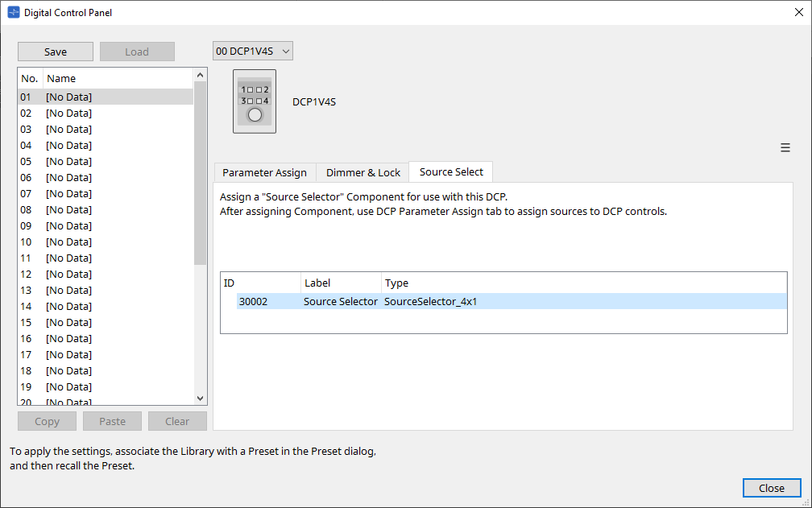Viewport: 812px width, 508px height.
Task: Click the list scrollbar up arrow
Action: coord(200,73)
